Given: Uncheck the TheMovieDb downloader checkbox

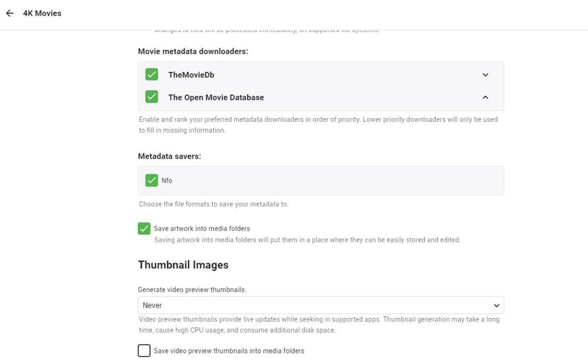Looking at the screenshot, I should (152, 75).
